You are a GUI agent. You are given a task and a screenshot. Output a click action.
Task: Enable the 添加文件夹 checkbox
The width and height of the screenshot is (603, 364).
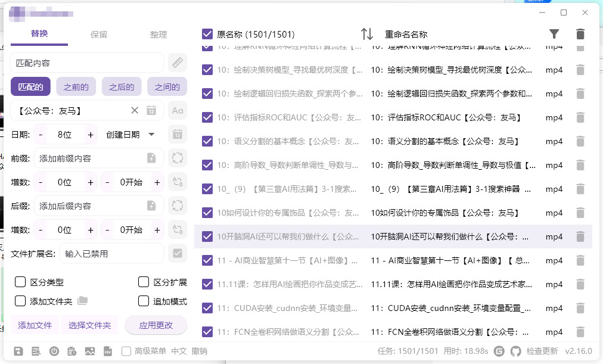(20, 301)
